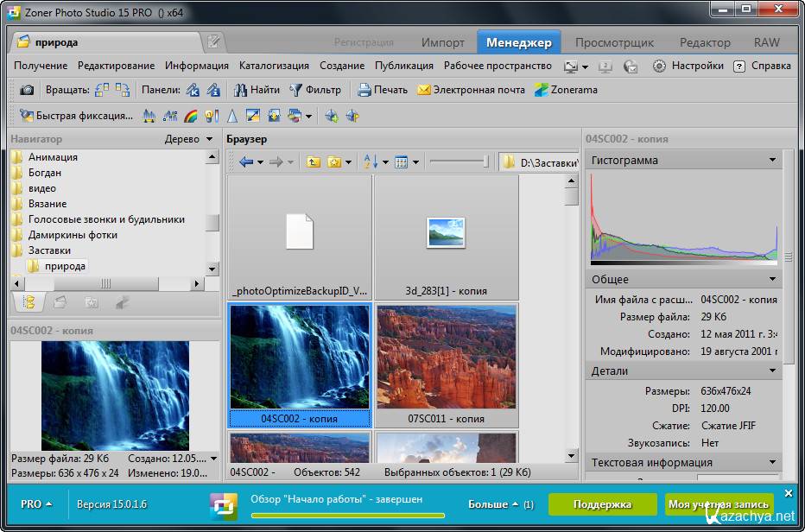The width and height of the screenshot is (805, 532).
Task: Select the folder tree tab in Navigator
Action: point(29,302)
